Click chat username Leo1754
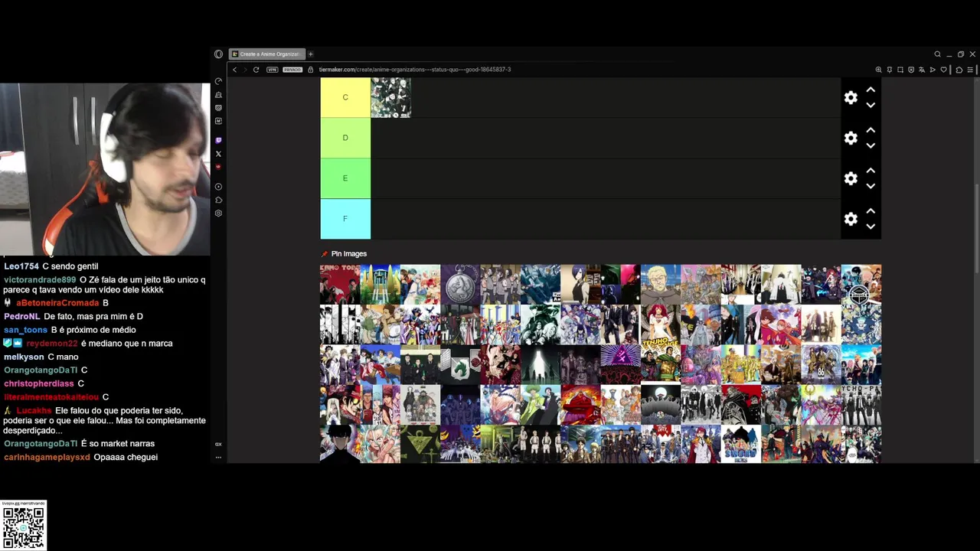The width and height of the screenshot is (980, 551). 21,266
